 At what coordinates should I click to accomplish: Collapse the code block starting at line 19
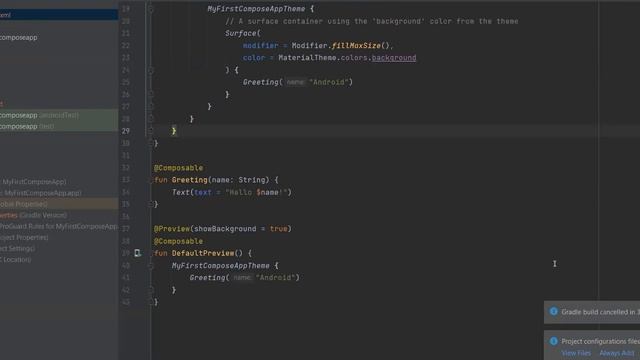pyautogui.click(x=150, y=9)
